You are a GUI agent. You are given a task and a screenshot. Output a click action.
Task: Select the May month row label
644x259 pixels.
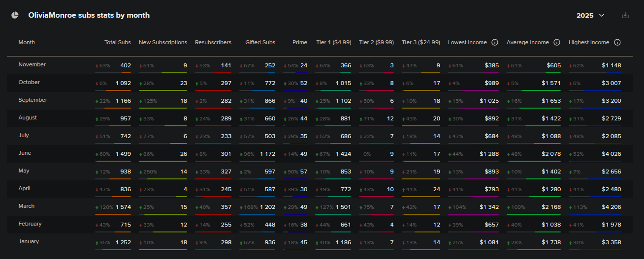click(24, 171)
